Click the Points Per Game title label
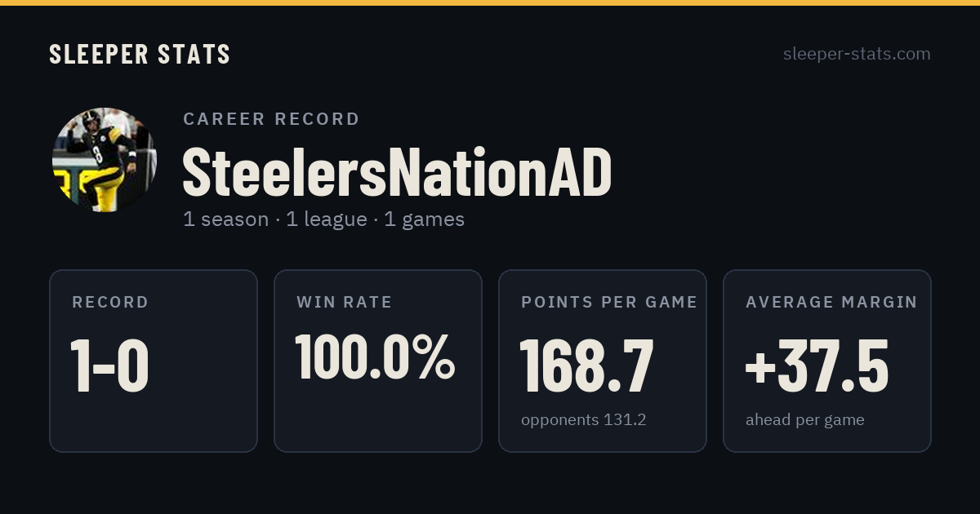Screen dimensions: 980x514 point(609,303)
